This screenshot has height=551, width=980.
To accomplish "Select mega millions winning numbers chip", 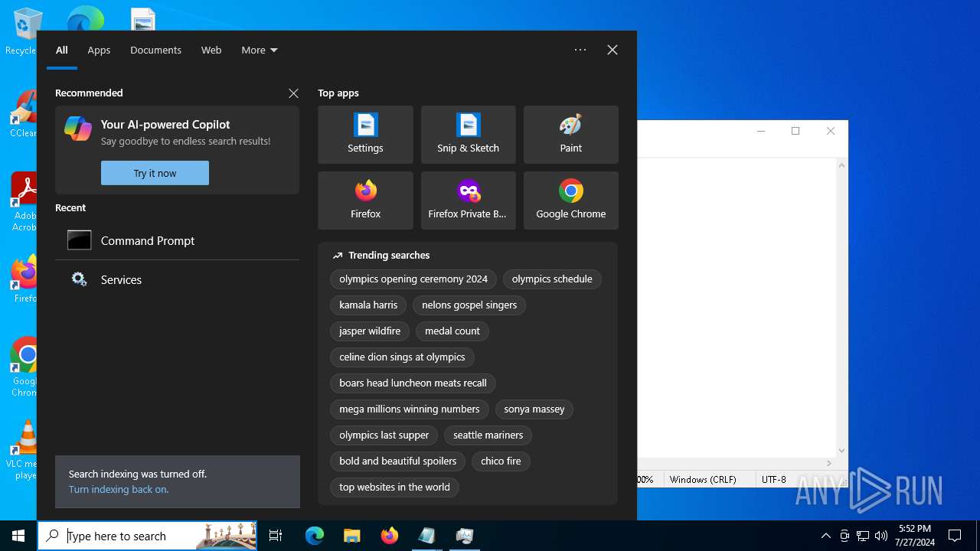I will pyautogui.click(x=410, y=409).
